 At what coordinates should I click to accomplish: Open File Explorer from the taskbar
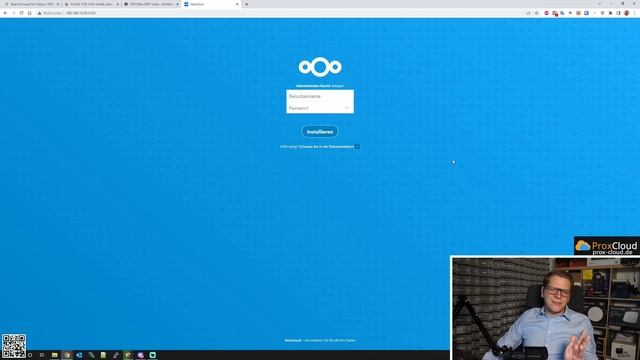(x=54, y=355)
